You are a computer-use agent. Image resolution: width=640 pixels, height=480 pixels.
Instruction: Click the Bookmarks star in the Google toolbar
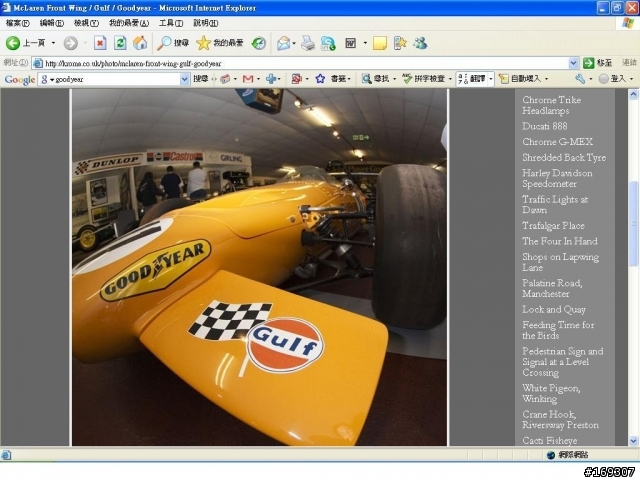click(320, 79)
